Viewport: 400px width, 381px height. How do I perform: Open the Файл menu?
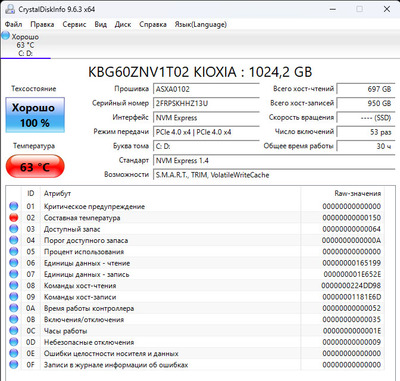14,24
